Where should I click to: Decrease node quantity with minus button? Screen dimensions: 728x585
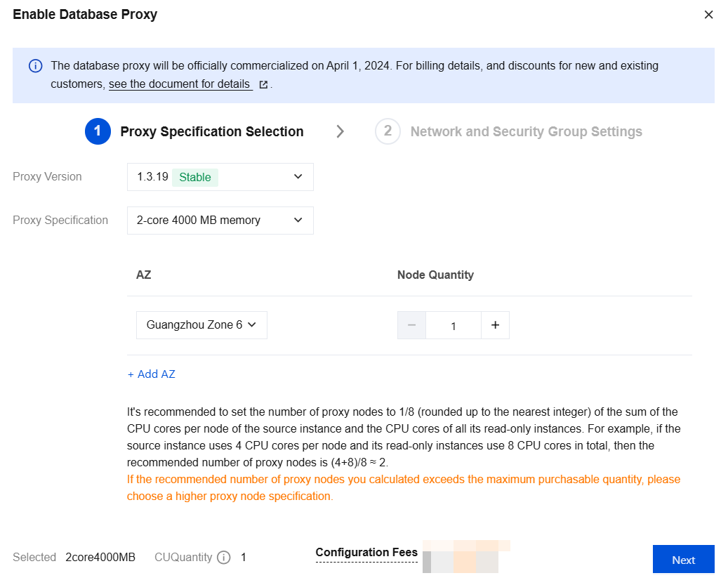coord(411,325)
